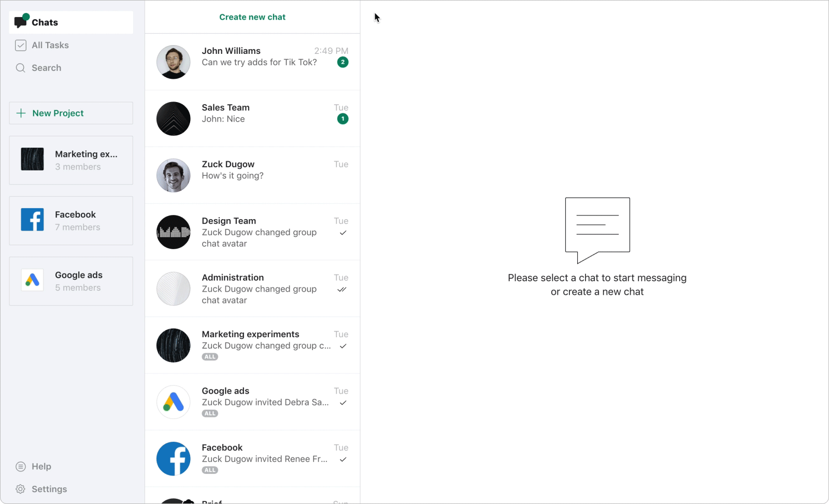The image size is (829, 504).
Task: Click the All Tasks checkmark icon
Action: (21, 45)
